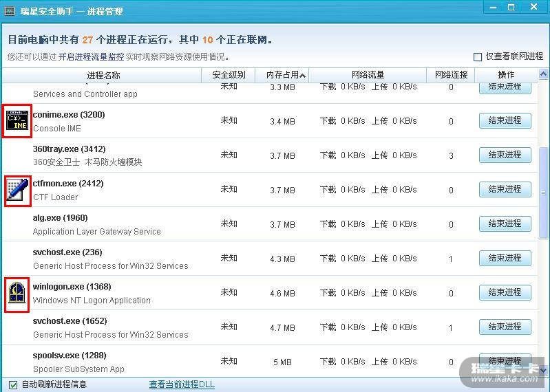End the svchost.exe (1652) process
The width and height of the screenshot is (550, 392).
pyautogui.click(x=505, y=327)
